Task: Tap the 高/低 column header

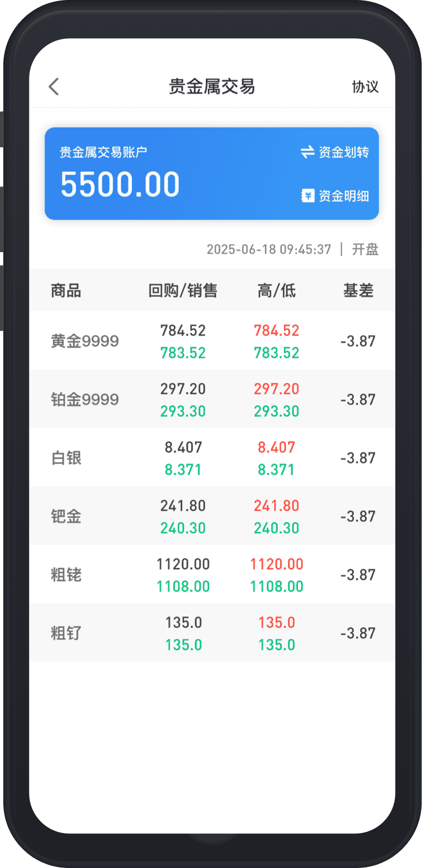Action: pos(276,290)
